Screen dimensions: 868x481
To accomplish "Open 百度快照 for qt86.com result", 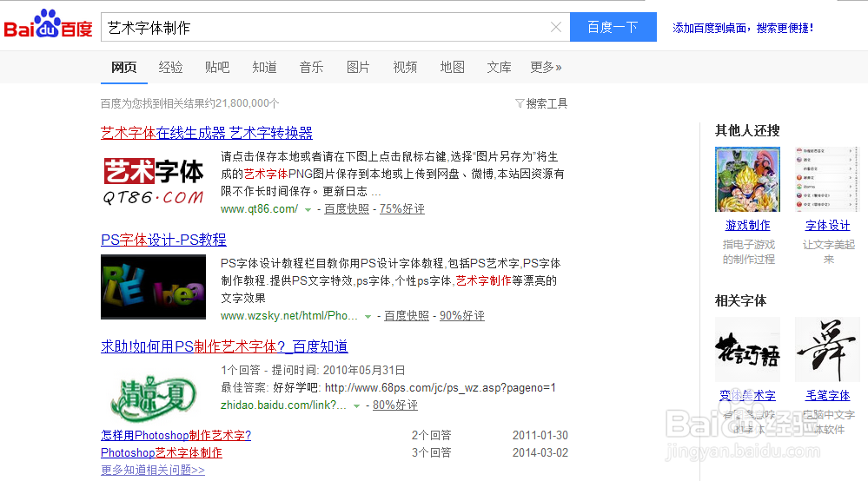I will click(x=347, y=209).
